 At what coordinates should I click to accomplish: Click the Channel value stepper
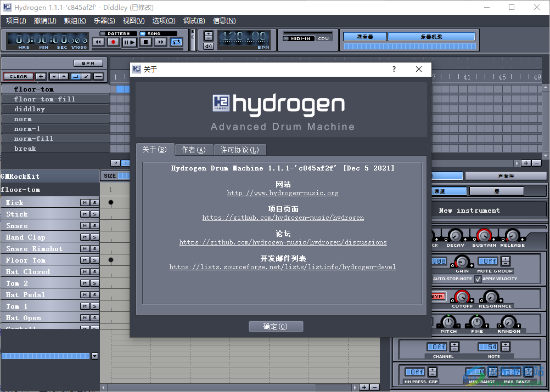[454, 347]
